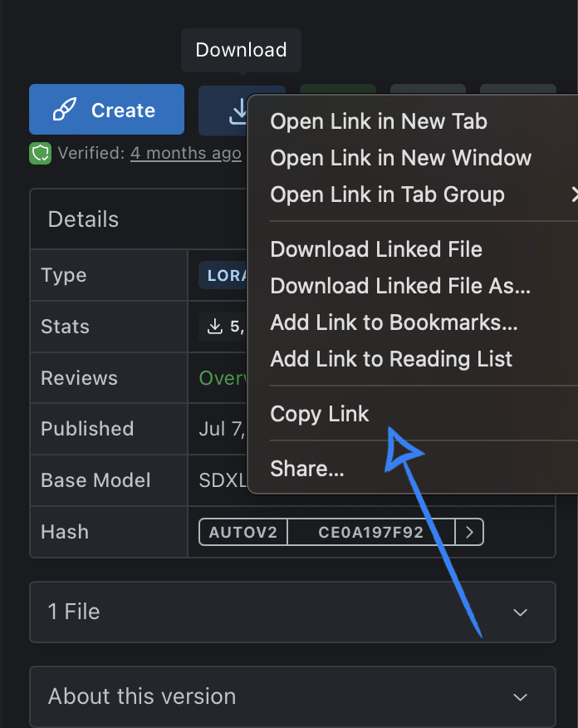
Task: Expand the About this version section
Action: pos(292,696)
